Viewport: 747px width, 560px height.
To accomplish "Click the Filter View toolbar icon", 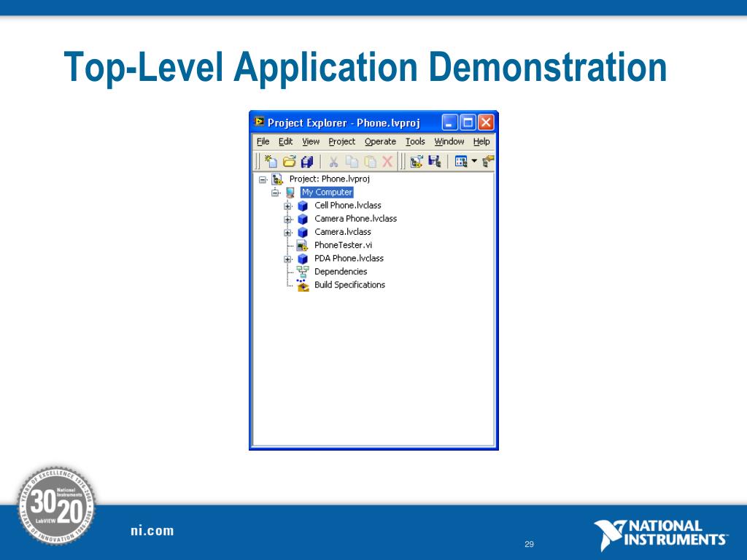I will (x=461, y=161).
